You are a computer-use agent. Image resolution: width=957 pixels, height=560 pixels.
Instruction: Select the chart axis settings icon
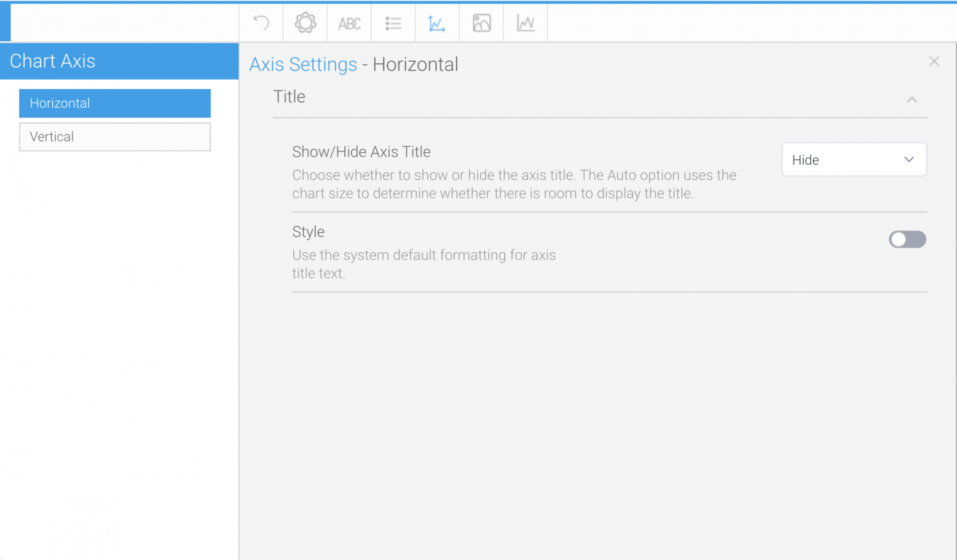(437, 24)
